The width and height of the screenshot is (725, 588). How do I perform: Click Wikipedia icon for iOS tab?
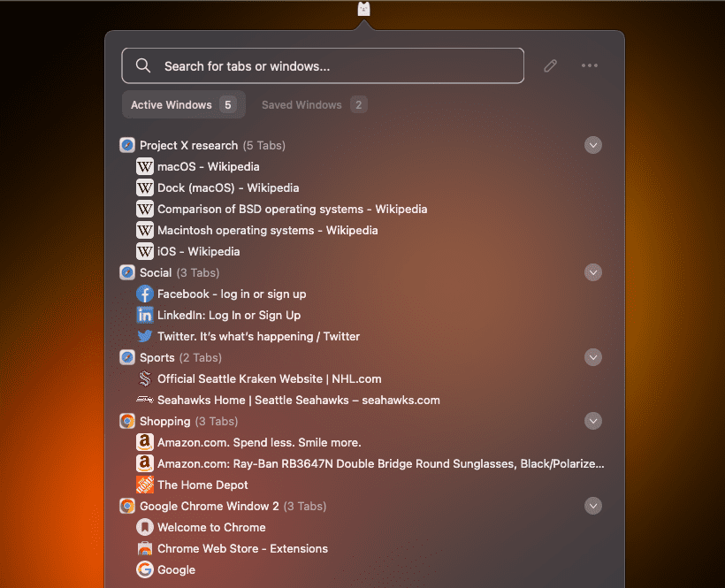[145, 251]
